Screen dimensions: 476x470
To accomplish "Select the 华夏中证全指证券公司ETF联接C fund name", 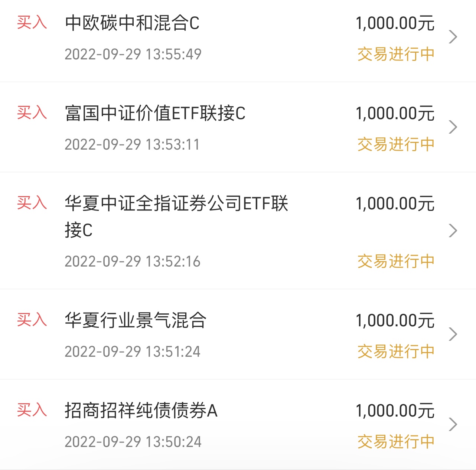I will click(x=176, y=216).
